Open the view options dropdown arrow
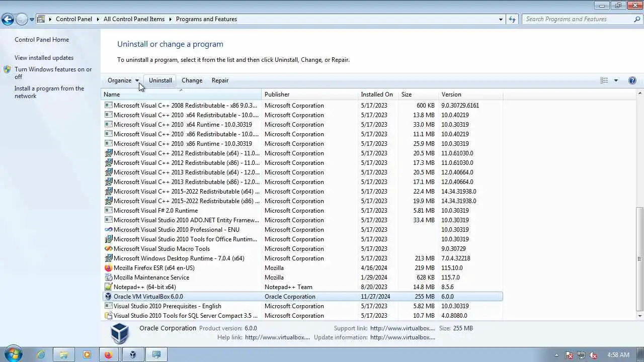This screenshot has width=644, height=362. point(616,80)
